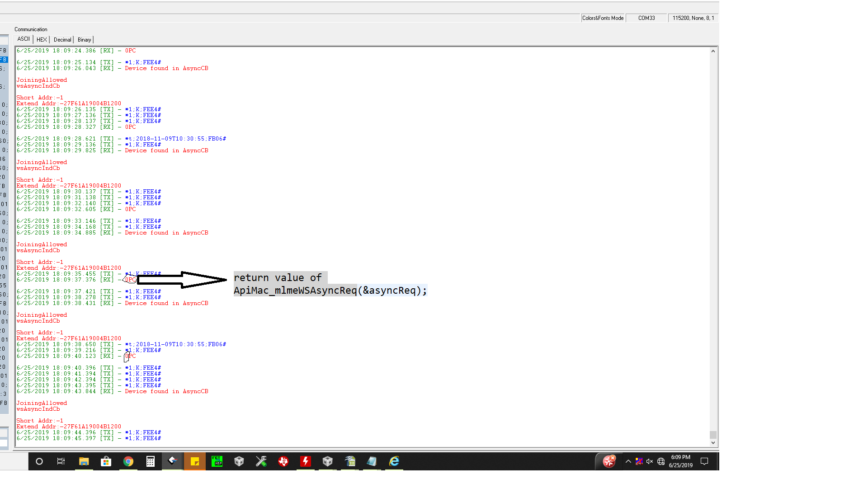Image resolution: width=868 pixels, height=488 pixels.
Task: Click the COM33 port status field
Action: [646, 18]
